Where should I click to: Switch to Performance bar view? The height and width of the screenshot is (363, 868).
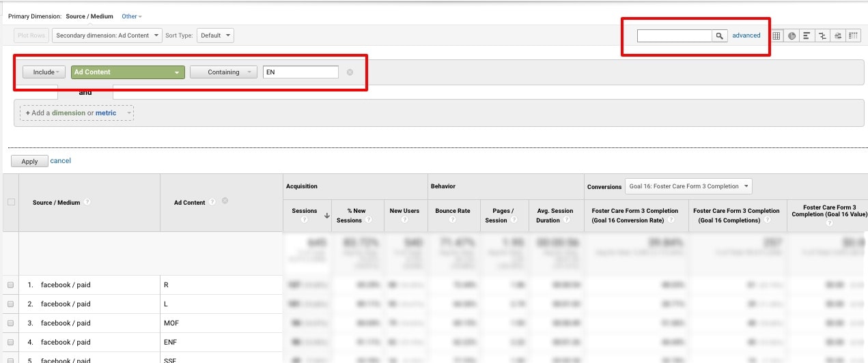tap(807, 36)
